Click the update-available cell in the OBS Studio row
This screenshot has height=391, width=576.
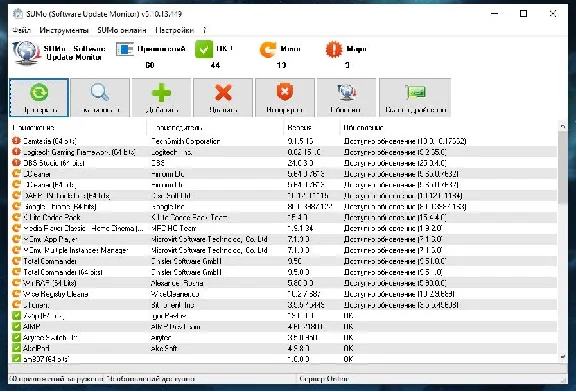point(395,163)
